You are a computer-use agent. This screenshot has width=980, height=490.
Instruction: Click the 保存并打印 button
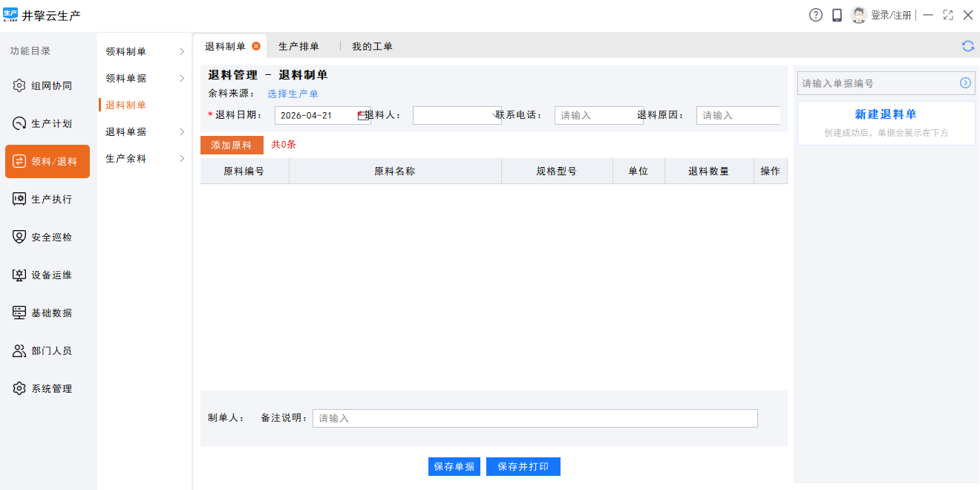(x=523, y=466)
